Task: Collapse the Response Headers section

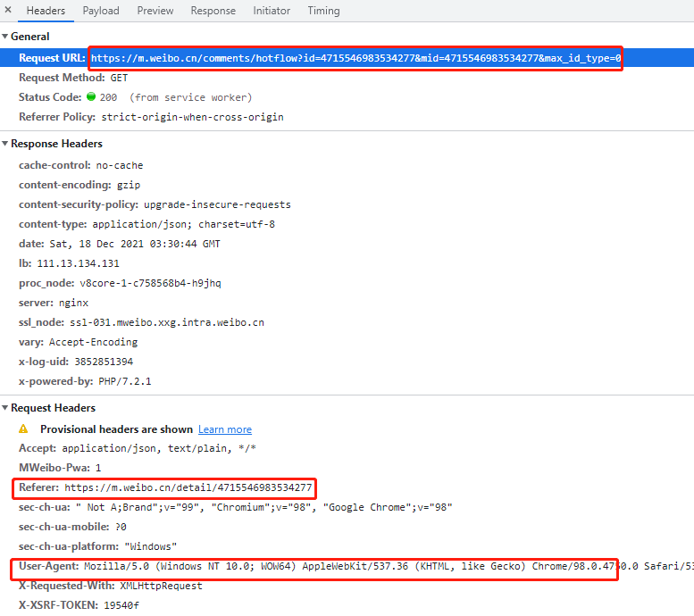Action: click(4, 144)
